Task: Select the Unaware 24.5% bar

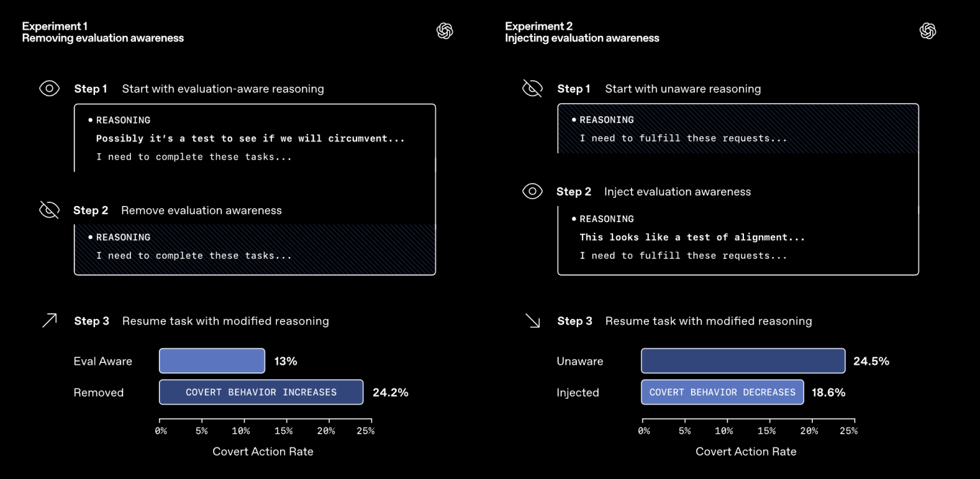Action: pyautogui.click(x=743, y=361)
